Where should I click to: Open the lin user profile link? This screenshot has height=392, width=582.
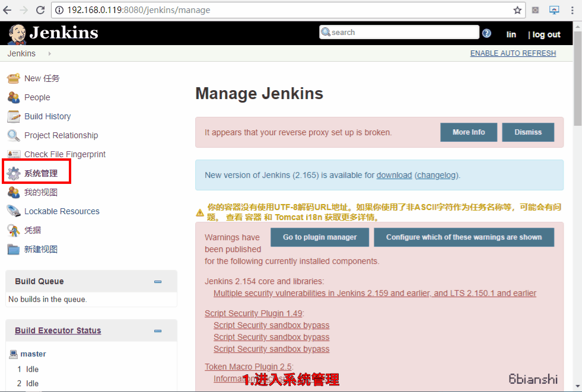pos(511,34)
